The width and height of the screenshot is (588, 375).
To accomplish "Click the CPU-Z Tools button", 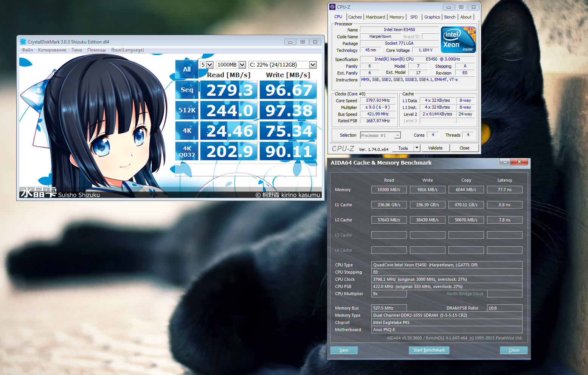I will [x=403, y=148].
